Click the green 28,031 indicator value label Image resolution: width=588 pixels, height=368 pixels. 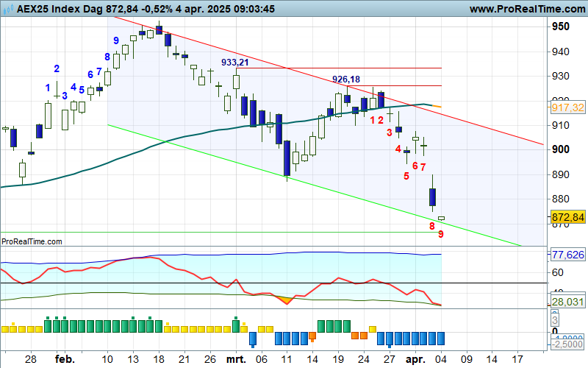pyautogui.click(x=567, y=302)
